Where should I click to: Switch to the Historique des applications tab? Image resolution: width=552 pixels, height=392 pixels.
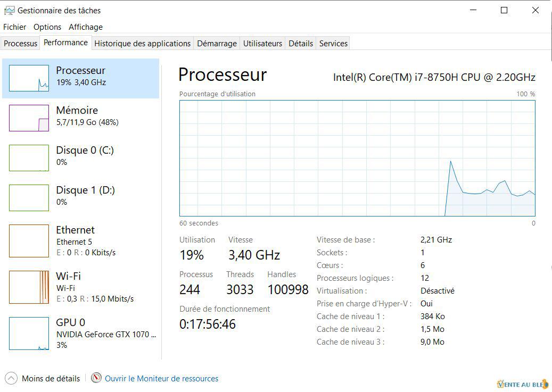coord(142,44)
